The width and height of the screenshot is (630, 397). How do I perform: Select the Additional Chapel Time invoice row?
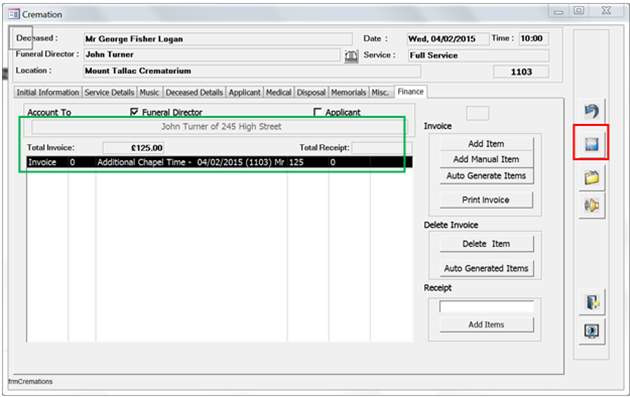pyautogui.click(x=219, y=162)
